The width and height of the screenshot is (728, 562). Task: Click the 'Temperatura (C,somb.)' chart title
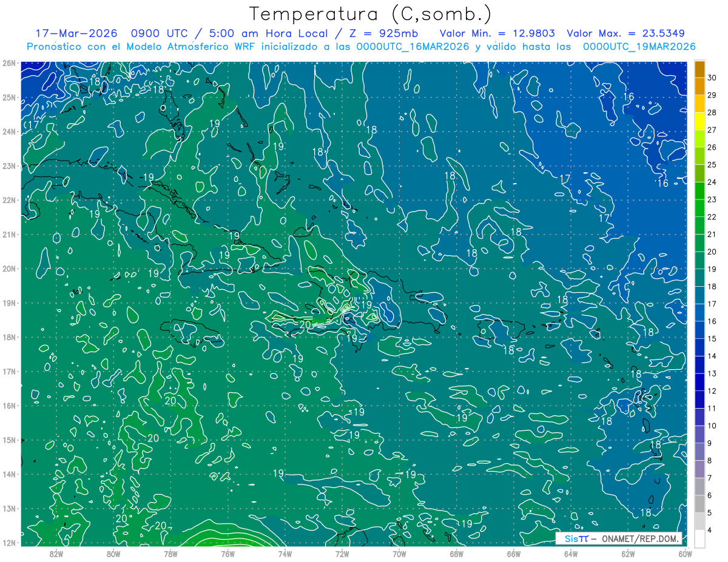pyautogui.click(x=369, y=14)
